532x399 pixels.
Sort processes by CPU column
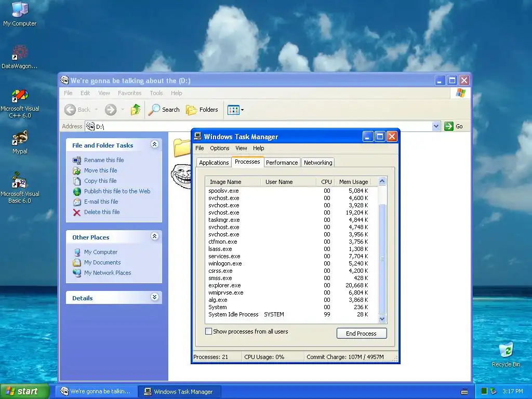[x=326, y=182]
